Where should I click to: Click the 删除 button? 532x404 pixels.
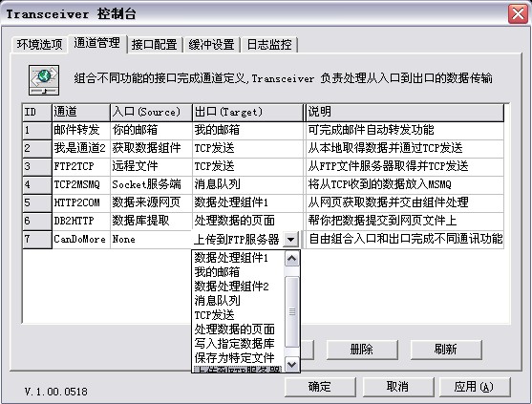coord(362,350)
